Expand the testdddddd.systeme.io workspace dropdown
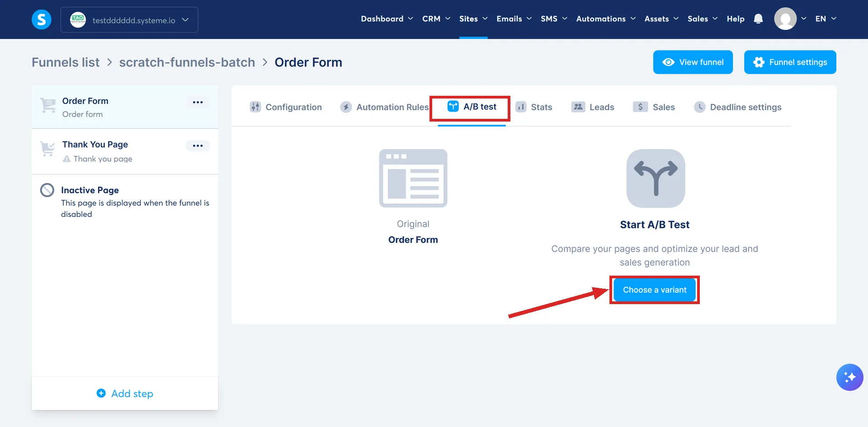The image size is (868, 427). tap(129, 19)
